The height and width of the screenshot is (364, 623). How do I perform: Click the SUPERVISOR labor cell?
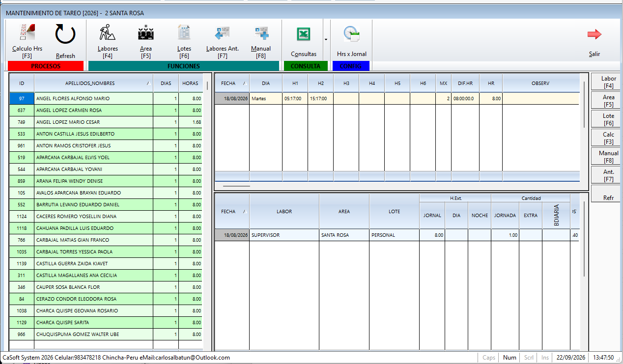pyautogui.click(x=284, y=235)
